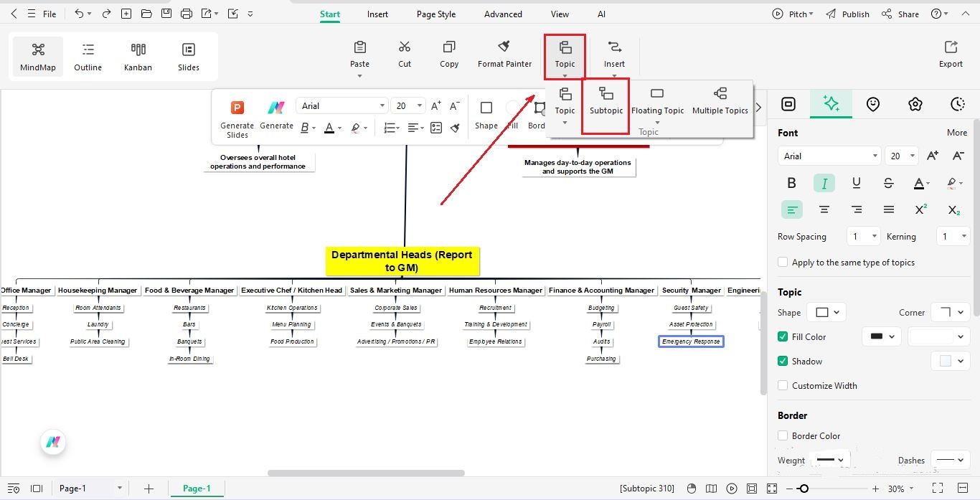Switch to the Page Style ribbon tab

(x=436, y=14)
